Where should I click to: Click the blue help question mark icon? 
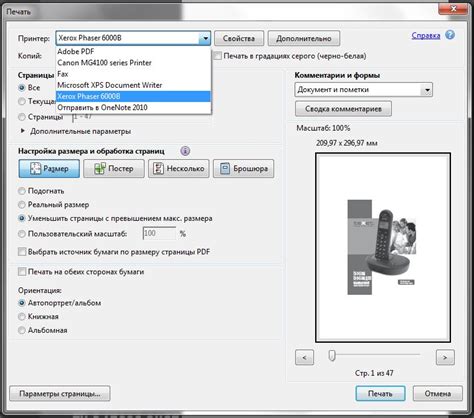[x=450, y=35]
